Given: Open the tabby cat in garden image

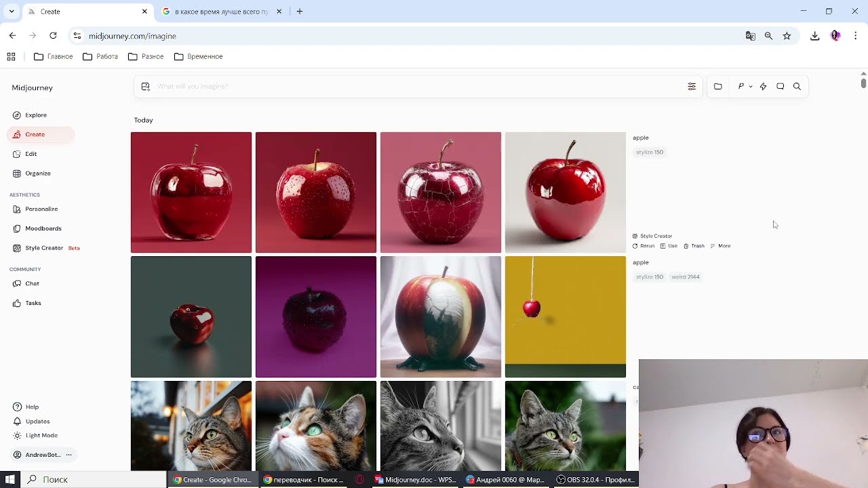Looking at the screenshot, I should [566, 426].
